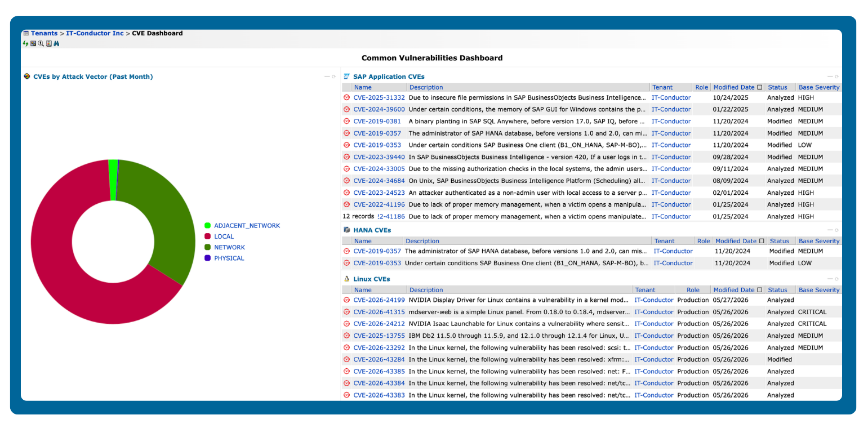Click the Common Vulnerabilities Dashboard title

[432, 58]
